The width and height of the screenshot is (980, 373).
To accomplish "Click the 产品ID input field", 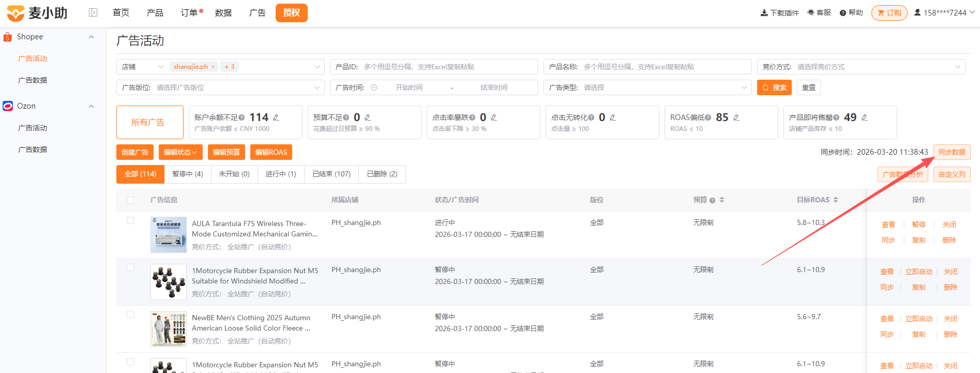I will coord(434,67).
